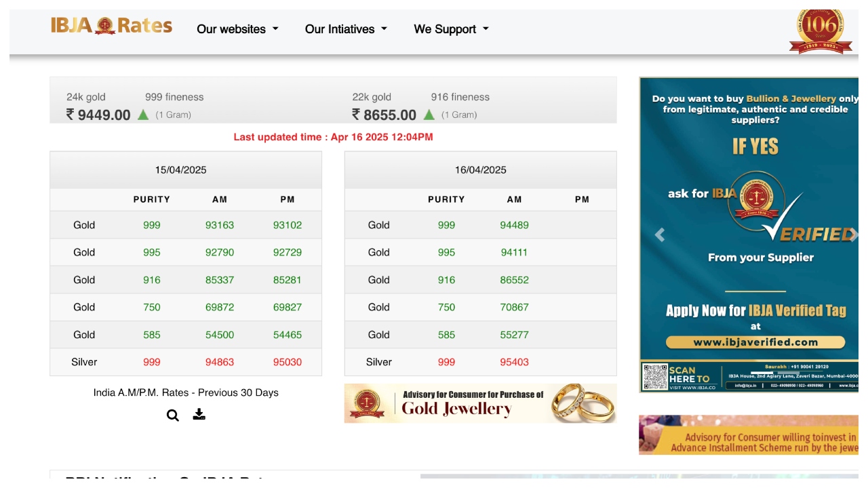The image size is (868, 488).
Task: Click the search magnifier icon
Action: tap(173, 415)
